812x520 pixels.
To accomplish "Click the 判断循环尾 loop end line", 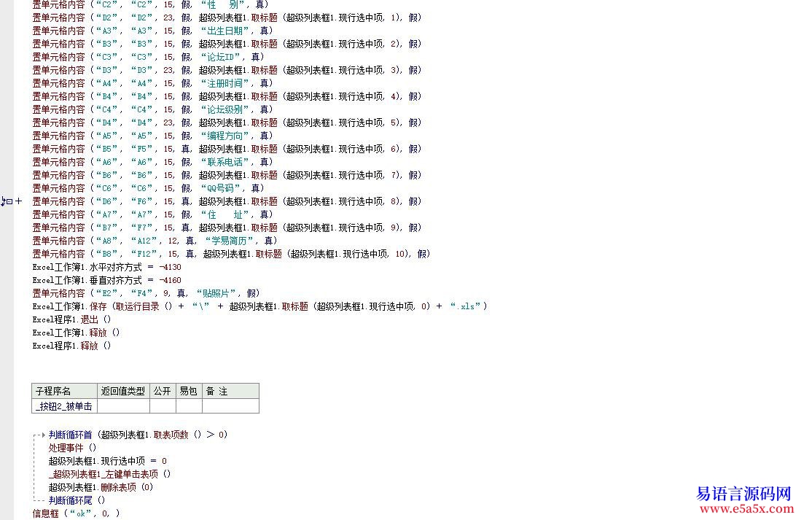I will point(77,500).
